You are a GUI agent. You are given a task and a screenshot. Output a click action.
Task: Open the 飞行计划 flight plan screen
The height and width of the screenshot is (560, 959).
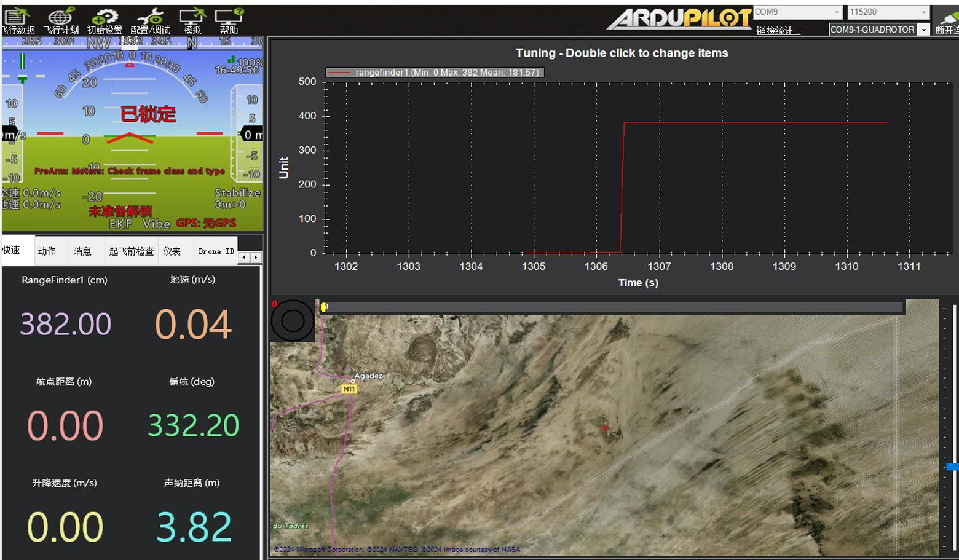[61, 20]
